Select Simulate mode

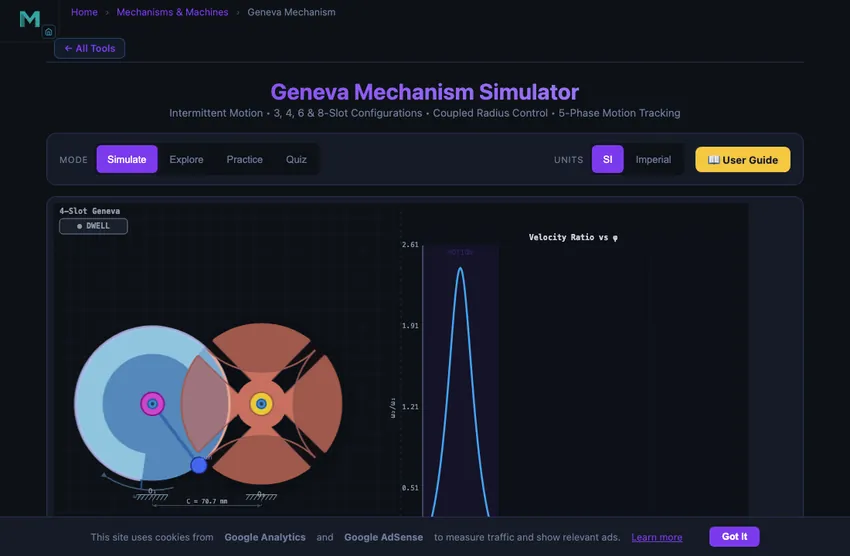[127, 159]
